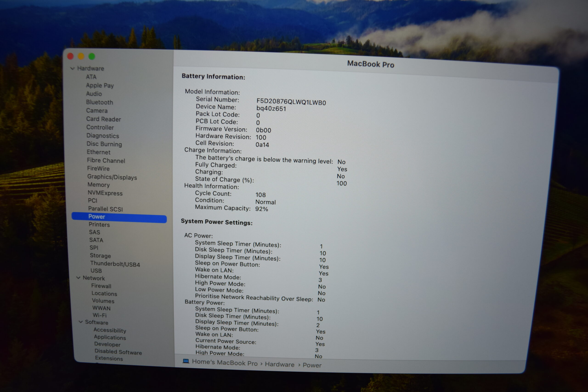
Task: Select Audio in the sidebar
Action: [94, 94]
